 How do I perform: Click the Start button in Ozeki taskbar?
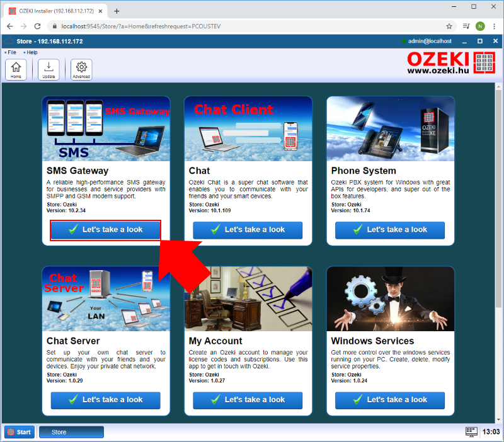point(20,432)
